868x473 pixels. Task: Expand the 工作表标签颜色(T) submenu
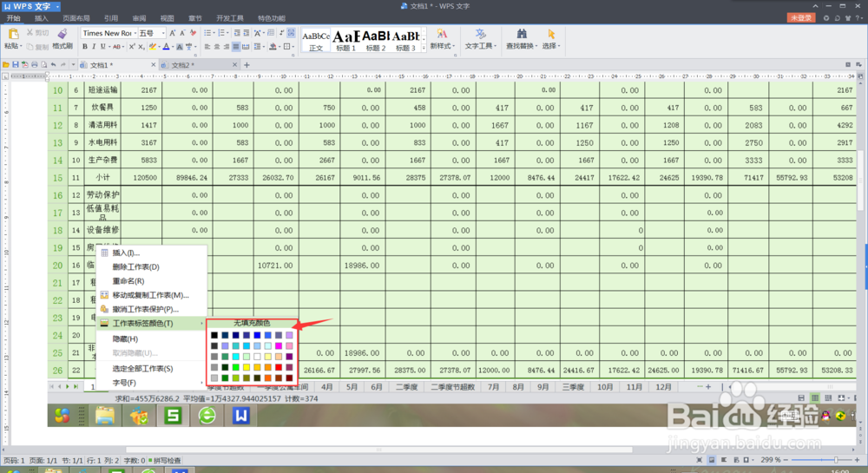(x=151, y=324)
